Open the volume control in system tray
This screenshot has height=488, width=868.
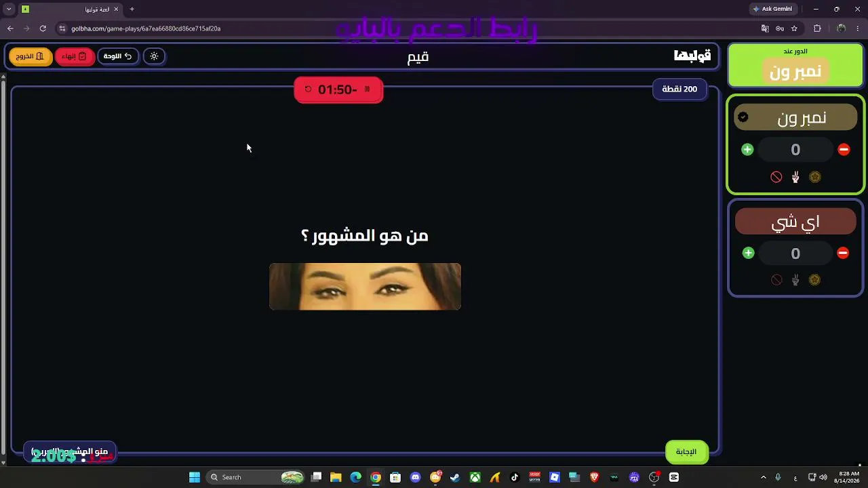pos(825,477)
